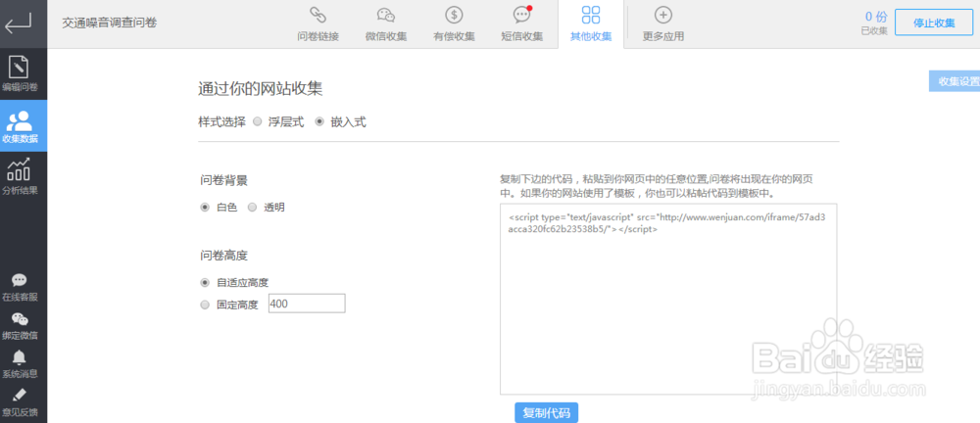The image size is (980, 423).
Task: Select the 其他收集 tab label
Action: pyautogui.click(x=591, y=36)
